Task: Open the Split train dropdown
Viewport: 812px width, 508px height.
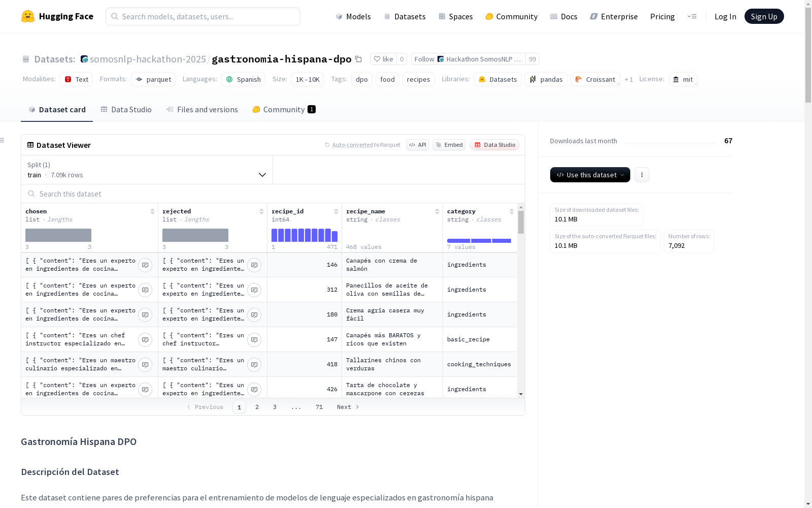Action: (x=147, y=170)
